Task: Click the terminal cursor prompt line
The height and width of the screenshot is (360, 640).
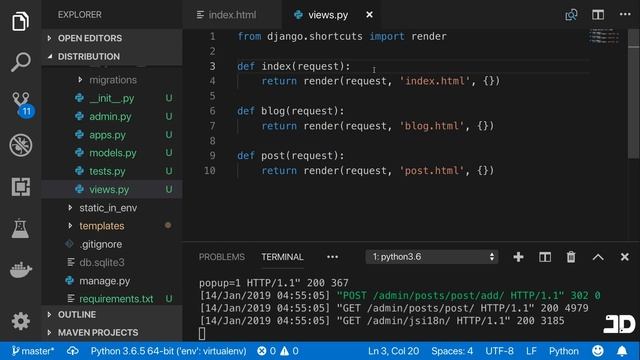Action: click(x=202, y=333)
